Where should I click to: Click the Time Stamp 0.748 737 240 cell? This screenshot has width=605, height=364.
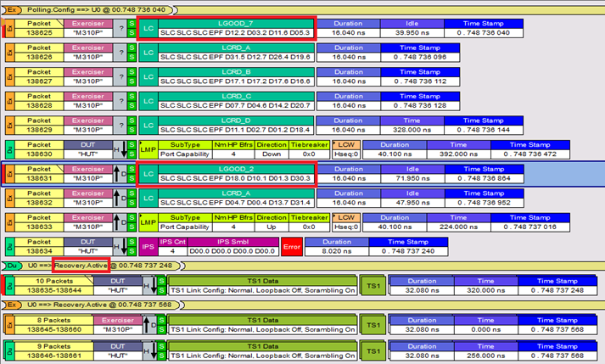(x=408, y=247)
